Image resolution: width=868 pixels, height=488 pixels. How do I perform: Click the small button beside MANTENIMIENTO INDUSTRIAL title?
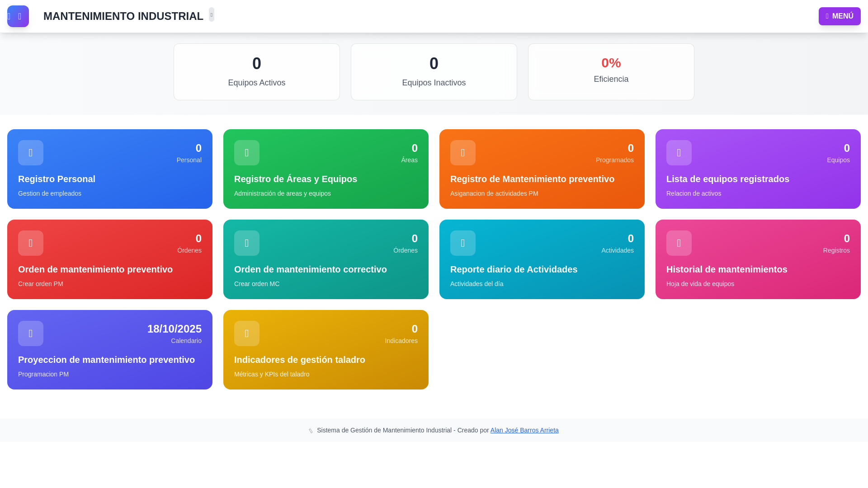[212, 14]
